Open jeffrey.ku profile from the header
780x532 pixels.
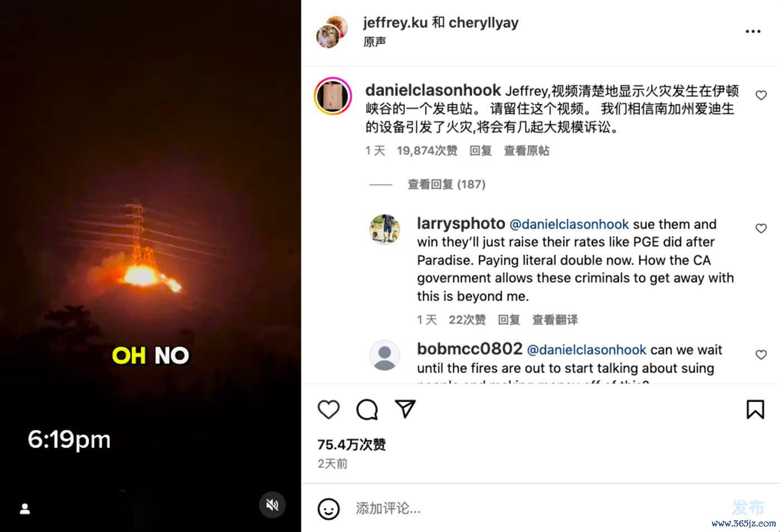click(395, 22)
